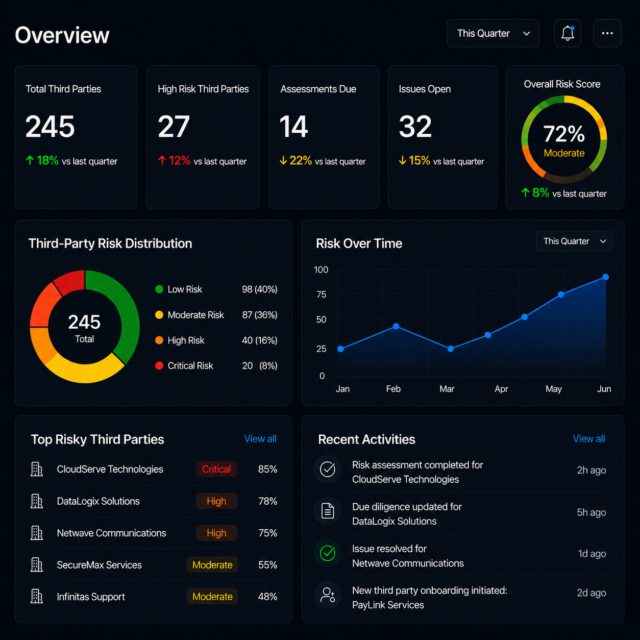
Task: Open PayLink Services onboarding activity text
Action: tap(429, 597)
